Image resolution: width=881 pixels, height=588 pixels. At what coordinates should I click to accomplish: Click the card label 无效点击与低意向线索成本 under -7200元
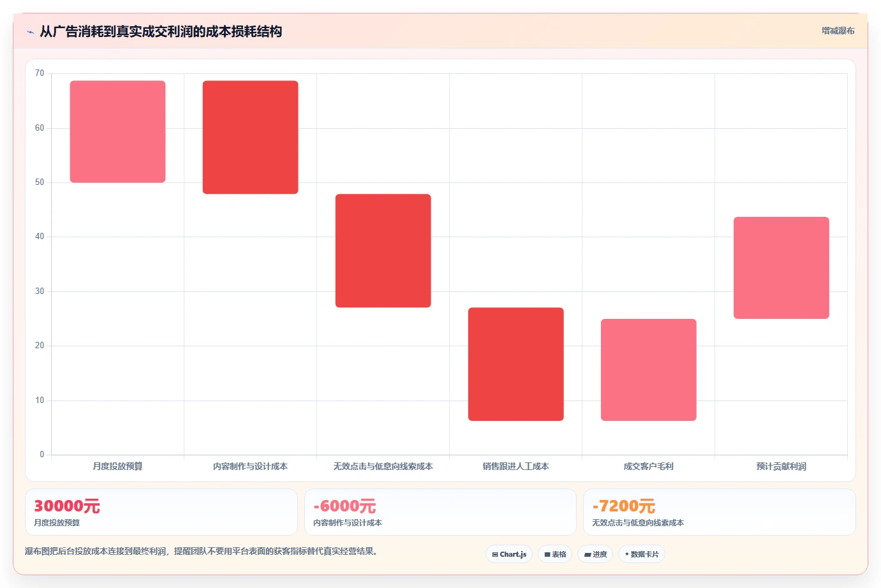coord(638,523)
